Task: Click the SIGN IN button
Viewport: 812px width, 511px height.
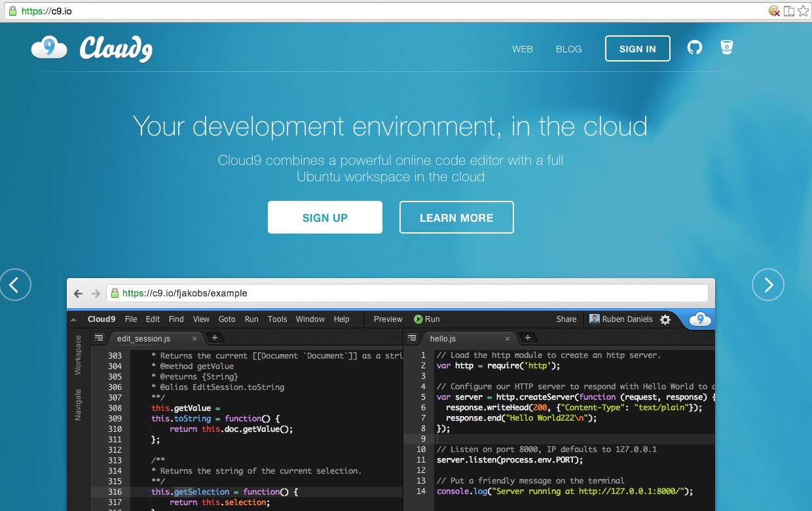Action: click(638, 49)
